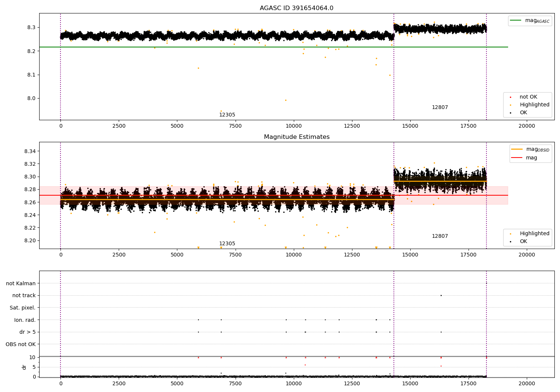Click the 8.22 y-axis tick in Magnitude Estimates
560x392 pixels.
coord(30,228)
